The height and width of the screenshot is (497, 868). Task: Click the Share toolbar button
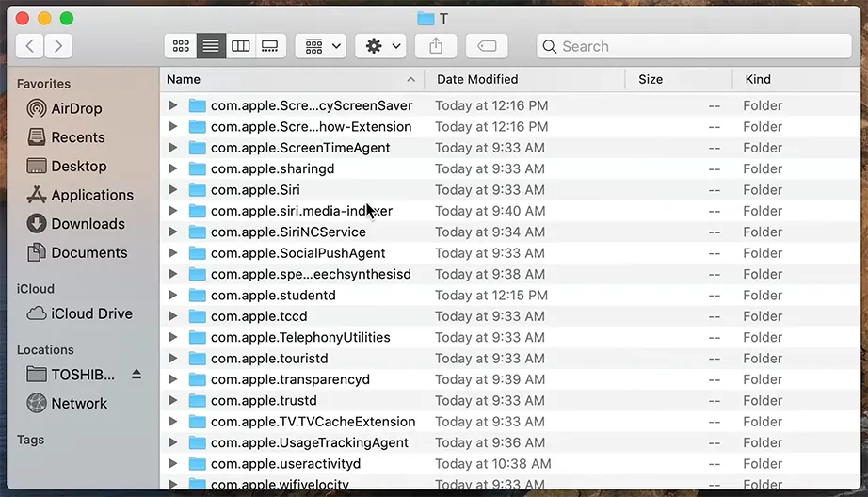pos(436,46)
